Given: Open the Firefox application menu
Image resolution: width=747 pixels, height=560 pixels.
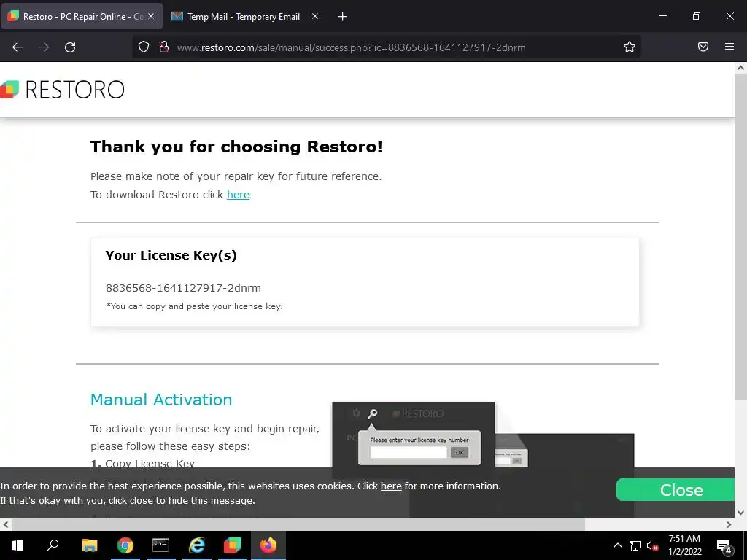Looking at the screenshot, I should 729,47.
